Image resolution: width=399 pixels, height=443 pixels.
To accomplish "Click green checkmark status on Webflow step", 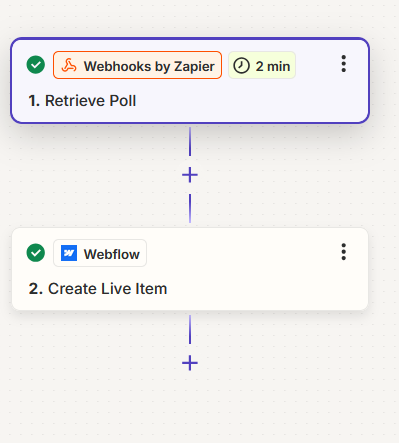I will click(x=36, y=253).
